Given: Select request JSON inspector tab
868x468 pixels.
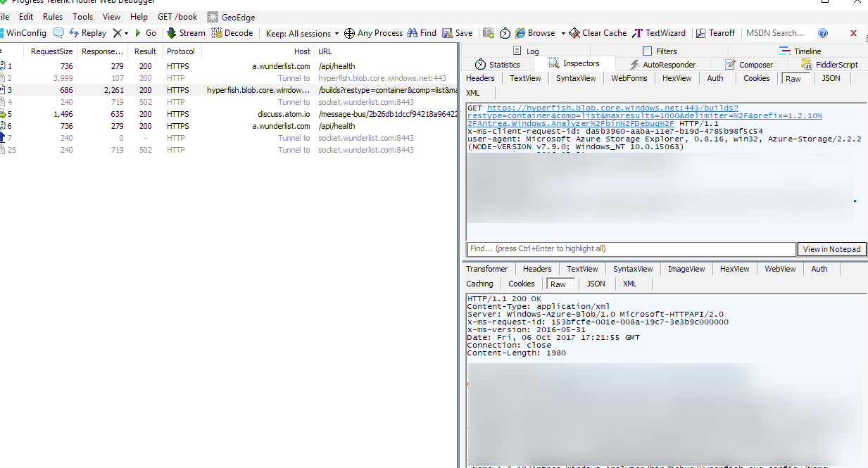Looking at the screenshot, I should click(831, 78).
